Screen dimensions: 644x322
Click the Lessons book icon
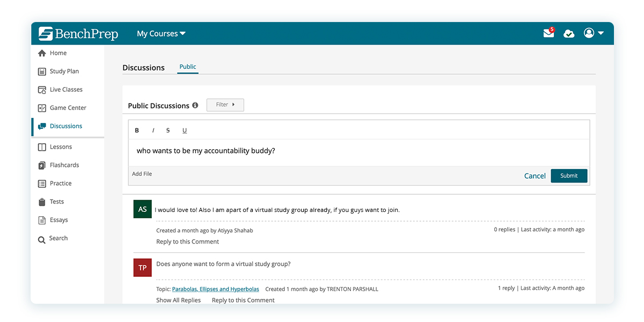[x=42, y=147]
